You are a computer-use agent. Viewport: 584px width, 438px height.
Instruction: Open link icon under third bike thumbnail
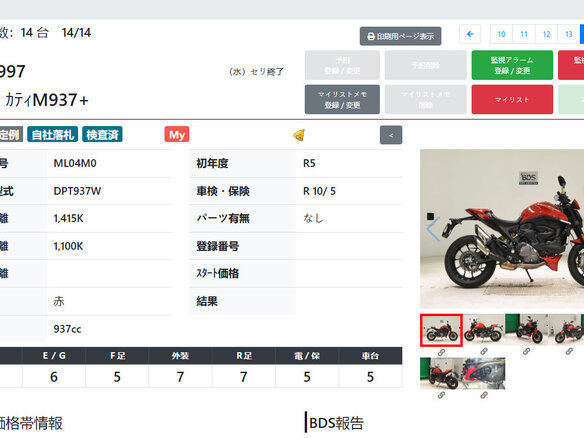pyautogui.click(x=526, y=351)
